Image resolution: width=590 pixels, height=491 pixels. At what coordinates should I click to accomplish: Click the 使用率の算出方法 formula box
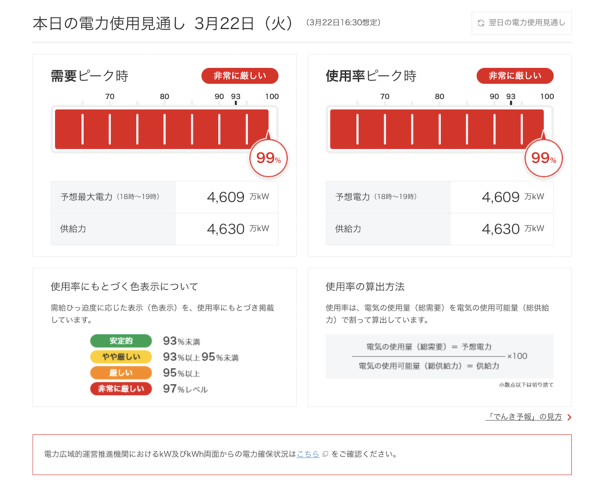pos(439,356)
